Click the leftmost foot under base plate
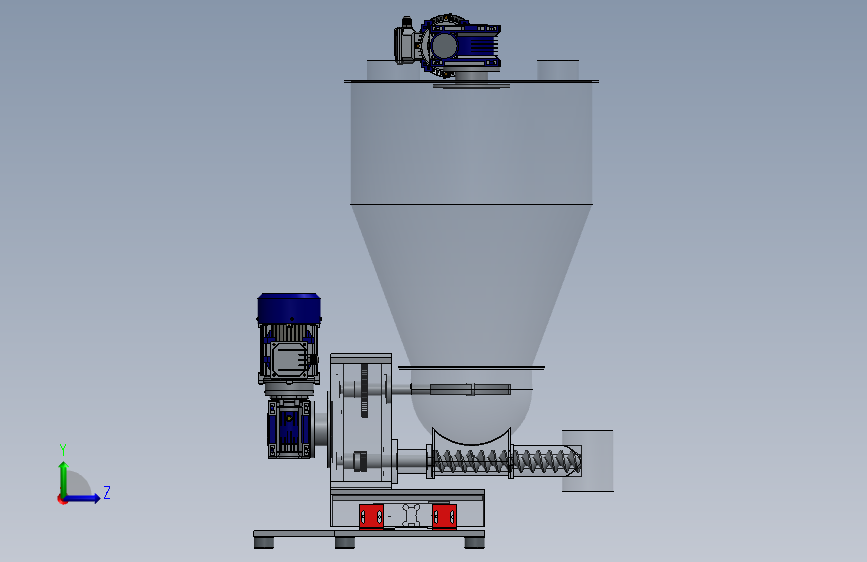The image size is (867, 562). [x=264, y=543]
